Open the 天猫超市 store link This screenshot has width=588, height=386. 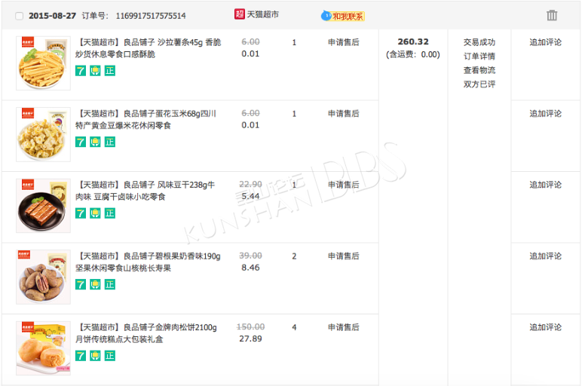263,14
